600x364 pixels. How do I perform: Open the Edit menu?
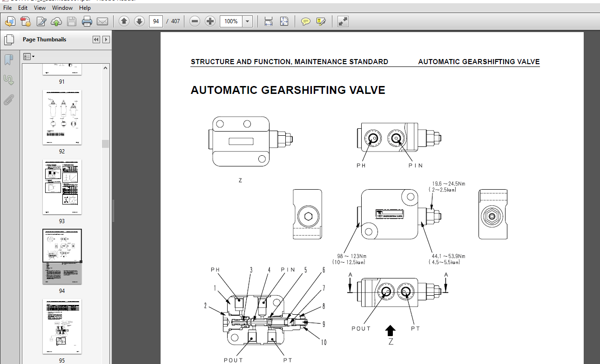pyautogui.click(x=23, y=8)
